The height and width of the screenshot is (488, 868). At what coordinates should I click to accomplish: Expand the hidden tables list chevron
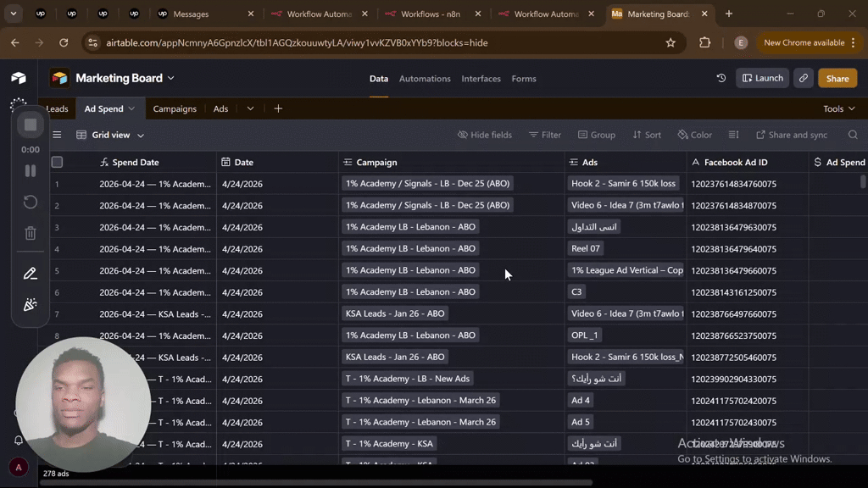coord(250,108)
